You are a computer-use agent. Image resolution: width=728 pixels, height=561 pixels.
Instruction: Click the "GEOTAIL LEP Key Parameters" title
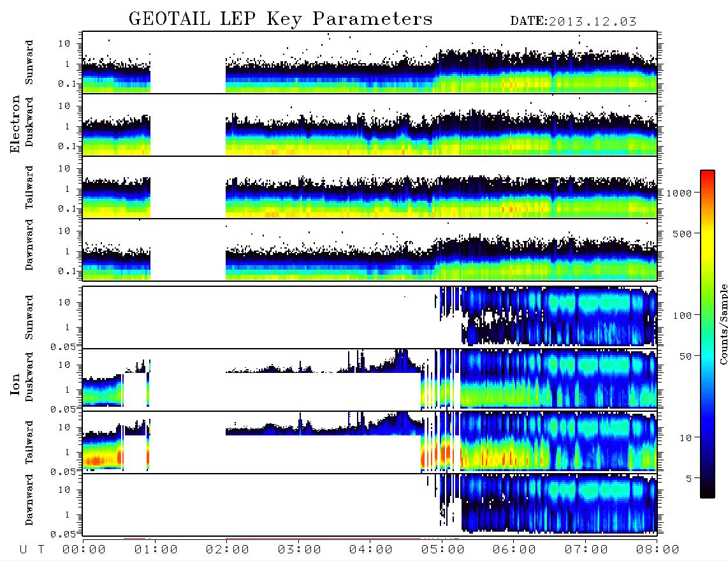(x=280, y=19)
